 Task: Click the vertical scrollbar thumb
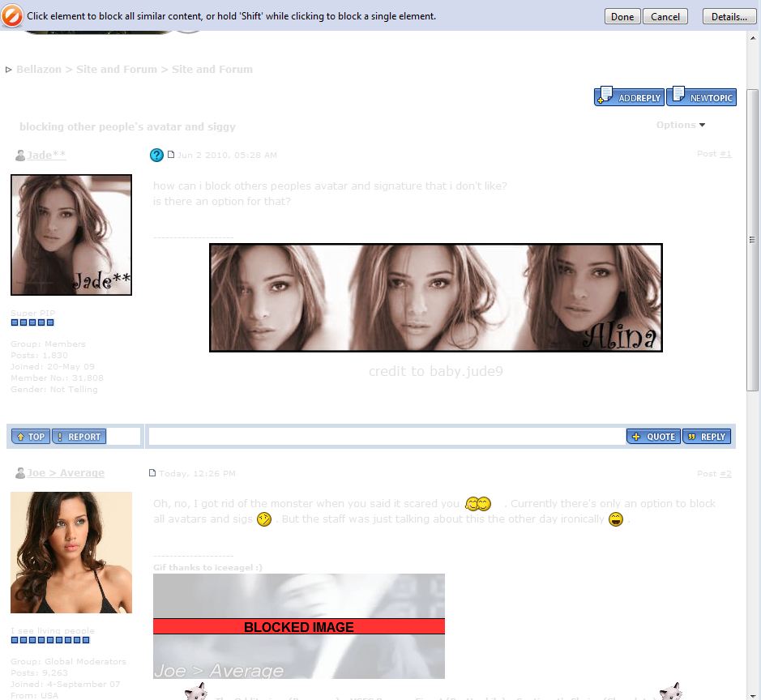click(x=753, y=240)
